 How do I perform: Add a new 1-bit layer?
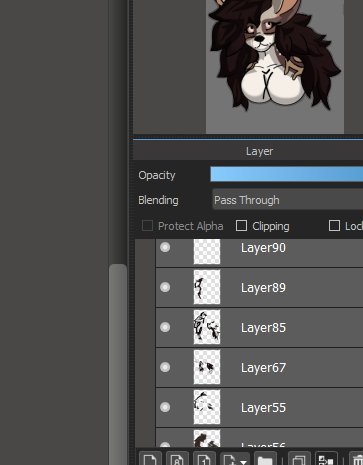pyautogui.click(x=204, y=458)
